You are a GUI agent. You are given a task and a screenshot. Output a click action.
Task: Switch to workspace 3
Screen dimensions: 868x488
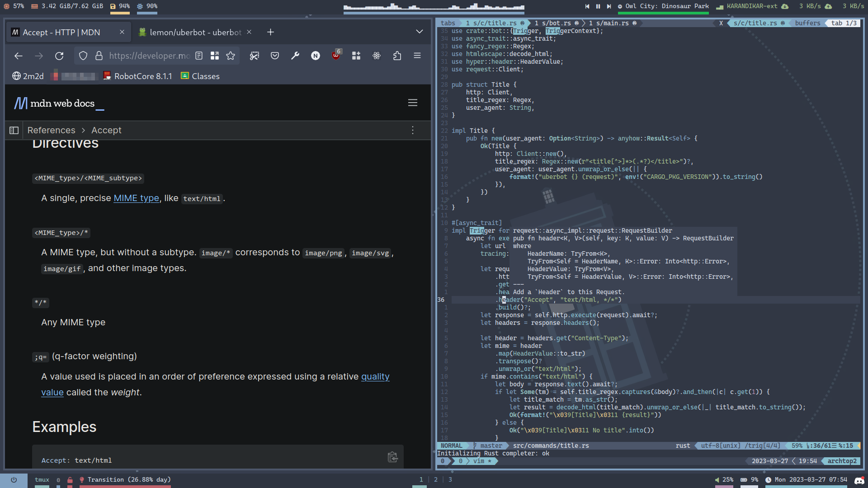[x=450, y=480]
